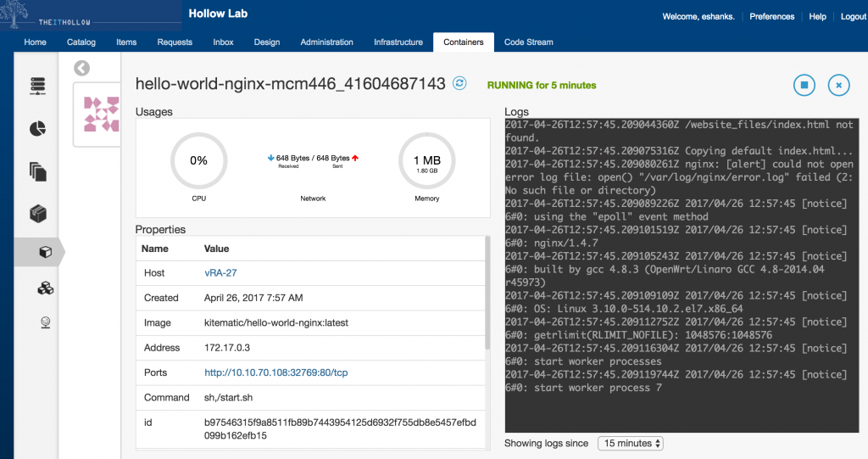Click the back arrow collapse icon

81,69
